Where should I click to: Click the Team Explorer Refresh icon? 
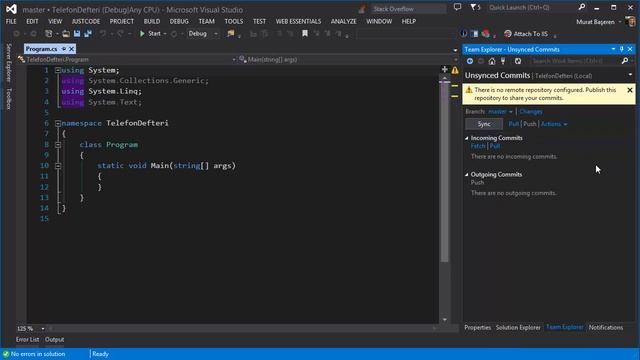[x=518, y=61]
